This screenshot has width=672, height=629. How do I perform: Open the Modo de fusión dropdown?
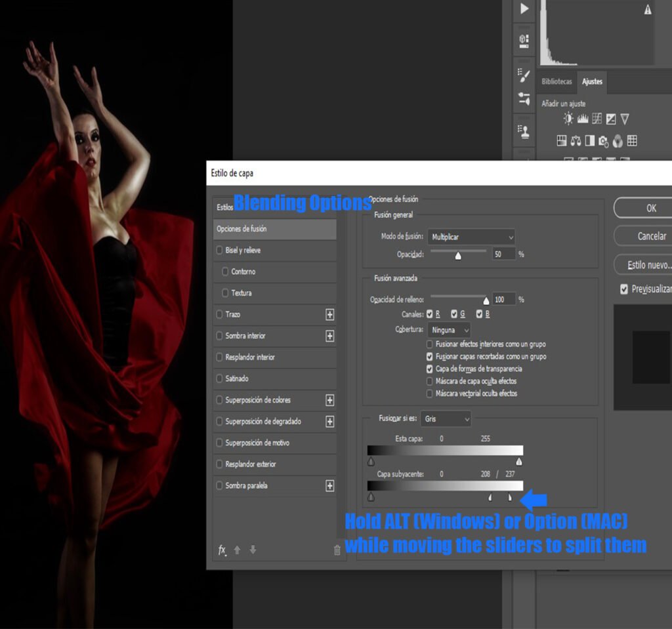point(471,237)
